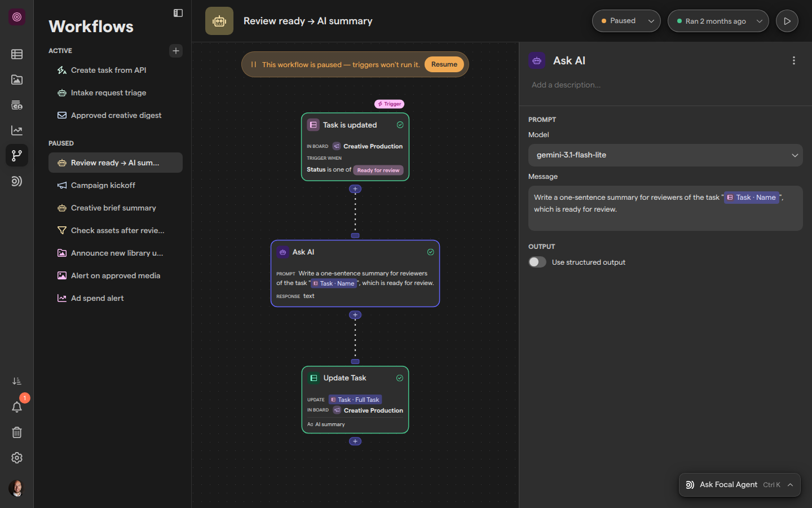This screenshot has height=508, width=812.
Task: Select Campaign kickoff workflow
Action: 116,185
